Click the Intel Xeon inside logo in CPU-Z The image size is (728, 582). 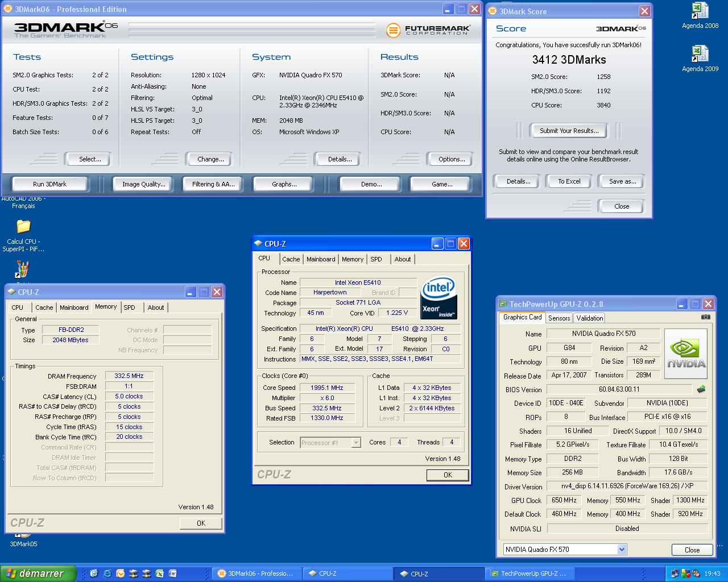pyautogui.click(x=439, y=298)
